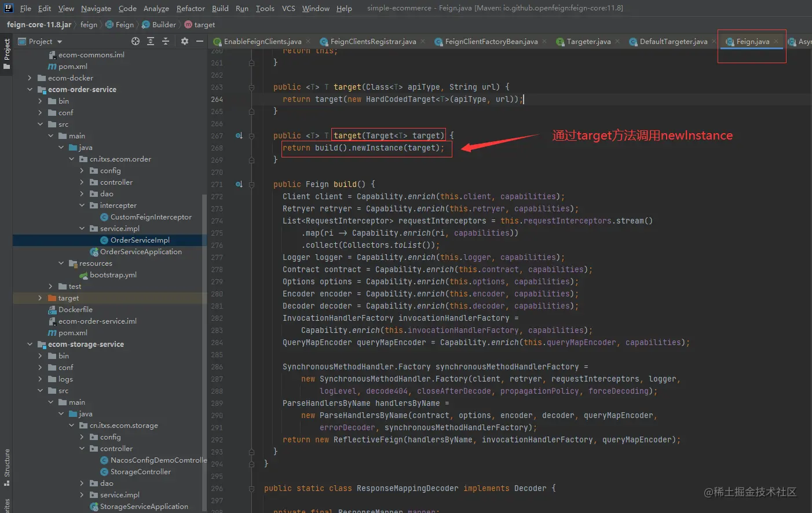812x513 pixels.
Task: Click ResponseMappingDecoder class name
Action: coord(407,489)
